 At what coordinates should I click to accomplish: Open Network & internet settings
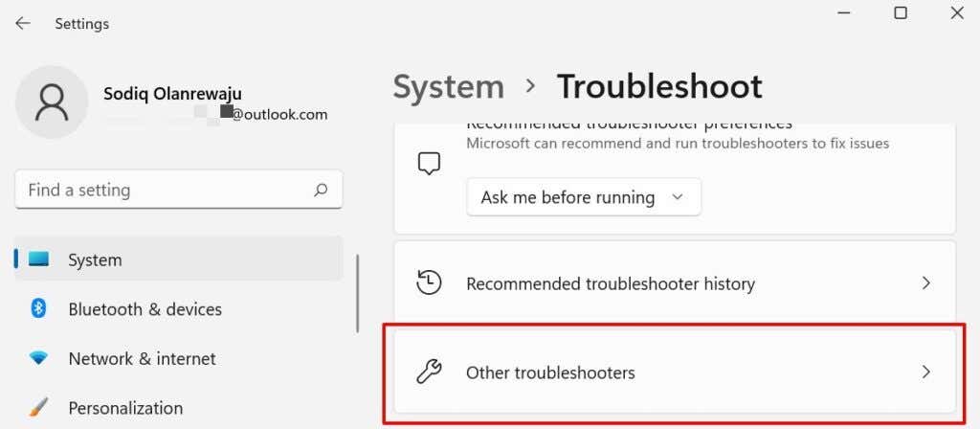(x=142, y=359)
